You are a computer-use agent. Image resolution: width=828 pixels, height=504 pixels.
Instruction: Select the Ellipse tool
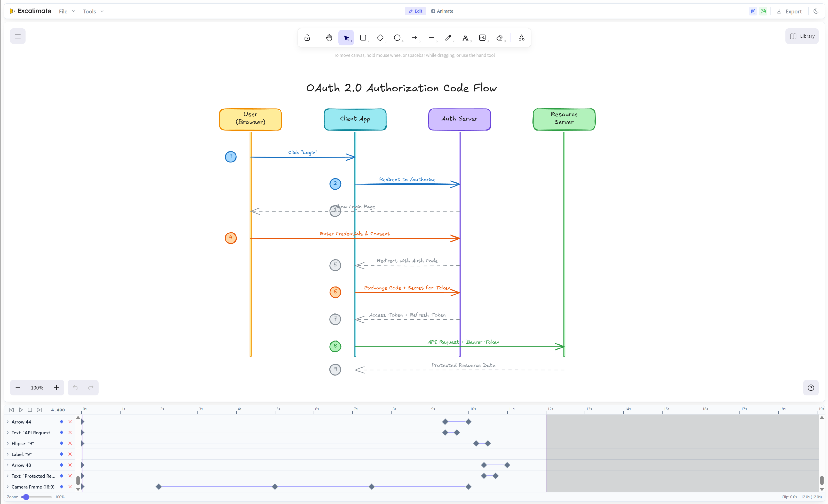(397, 38)
